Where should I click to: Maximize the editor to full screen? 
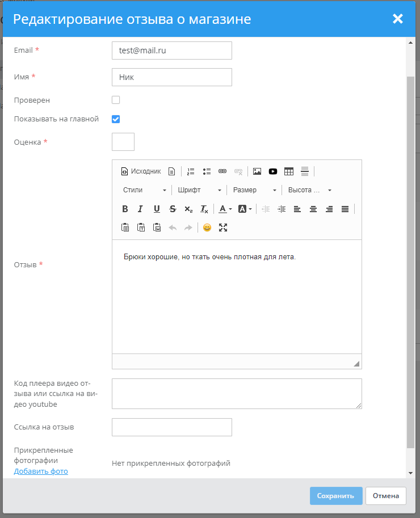(223, 228)
